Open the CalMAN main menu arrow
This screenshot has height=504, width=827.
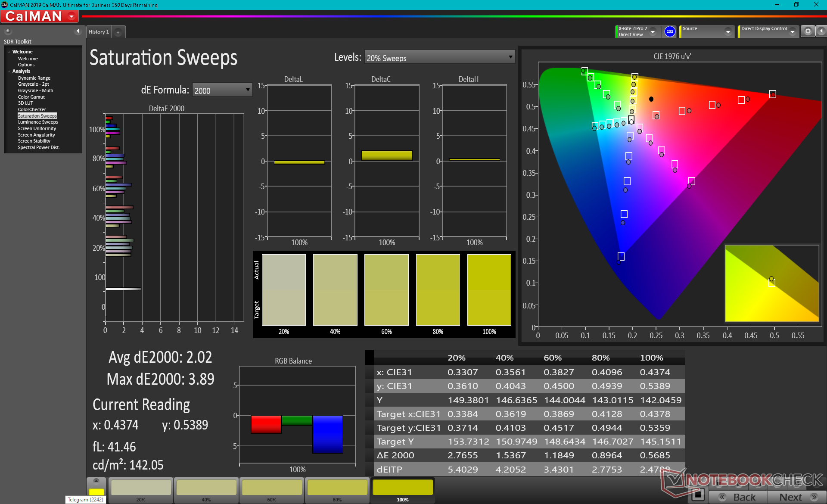tap(72, 16)
